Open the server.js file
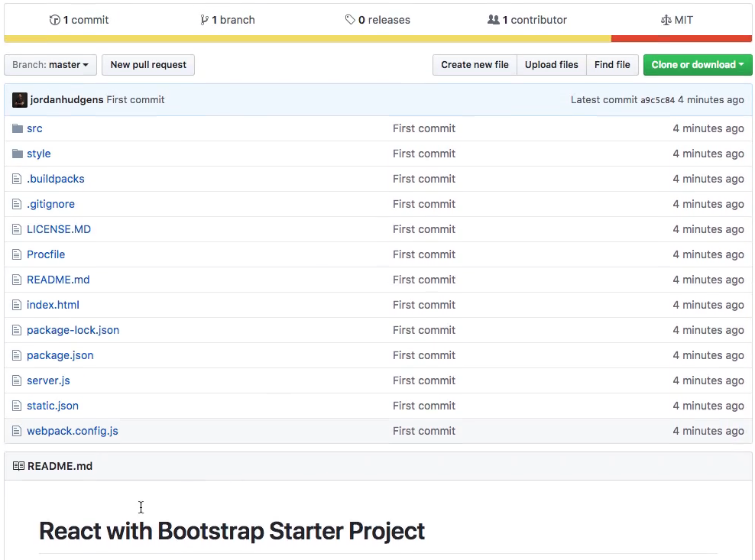The width and height of the screenshot is (755, 560). (x=48, y=380)
